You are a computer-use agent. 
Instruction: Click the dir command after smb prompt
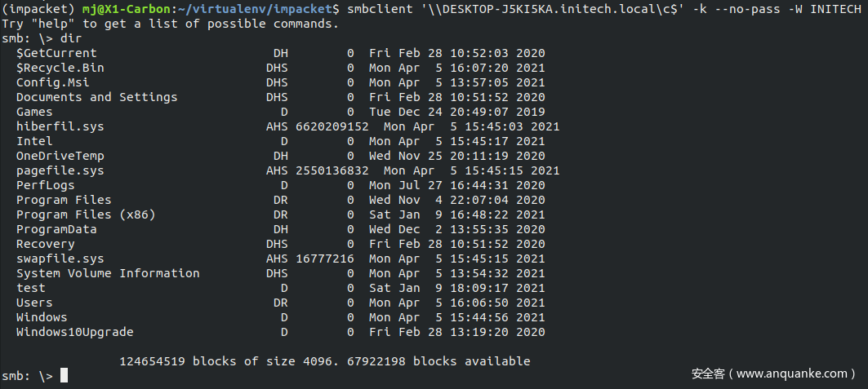coord(71,38)
